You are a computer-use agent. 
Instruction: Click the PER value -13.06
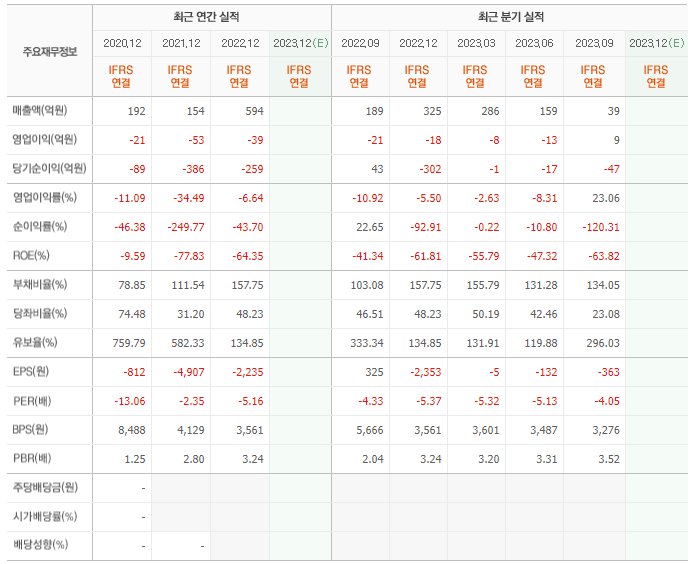click(130, 401)
